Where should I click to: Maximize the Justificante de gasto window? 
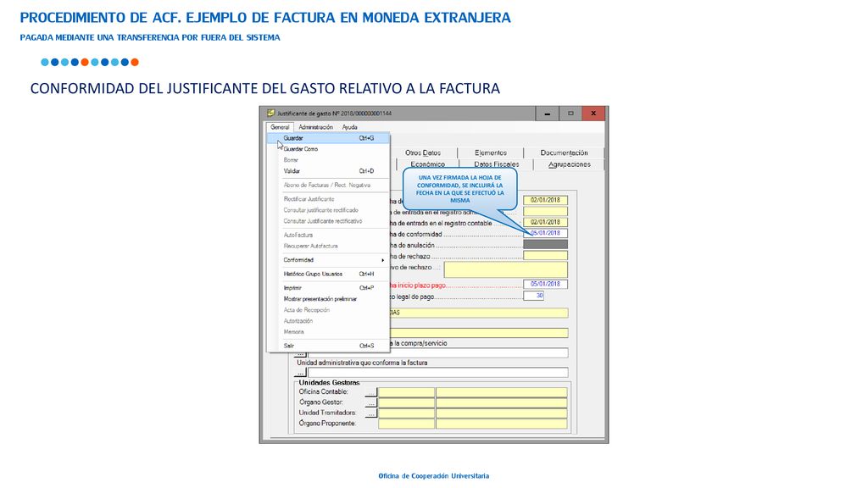pyautogui.click(x=570, y=114)
